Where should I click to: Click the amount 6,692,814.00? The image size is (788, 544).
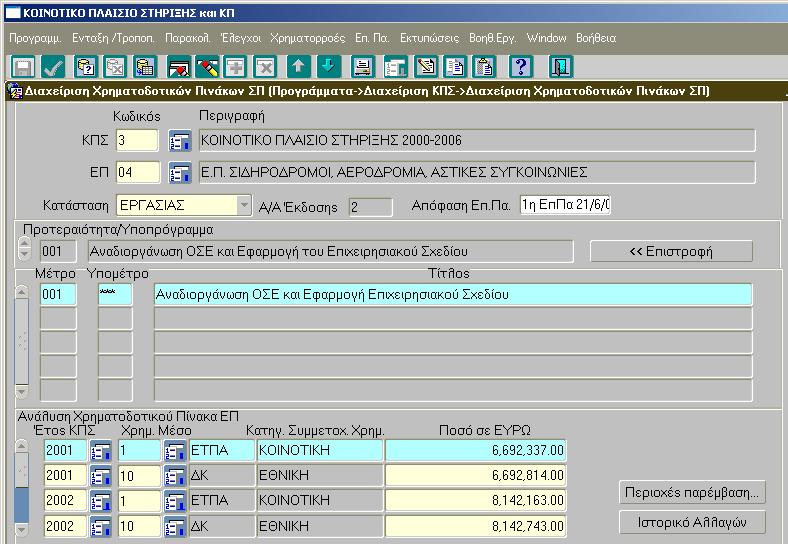coord(475,476)
